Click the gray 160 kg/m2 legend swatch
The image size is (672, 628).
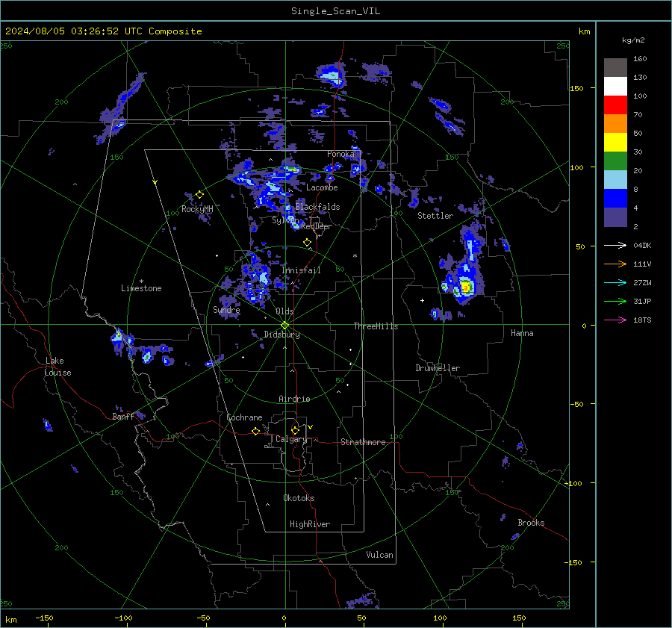tap(615, 68)
